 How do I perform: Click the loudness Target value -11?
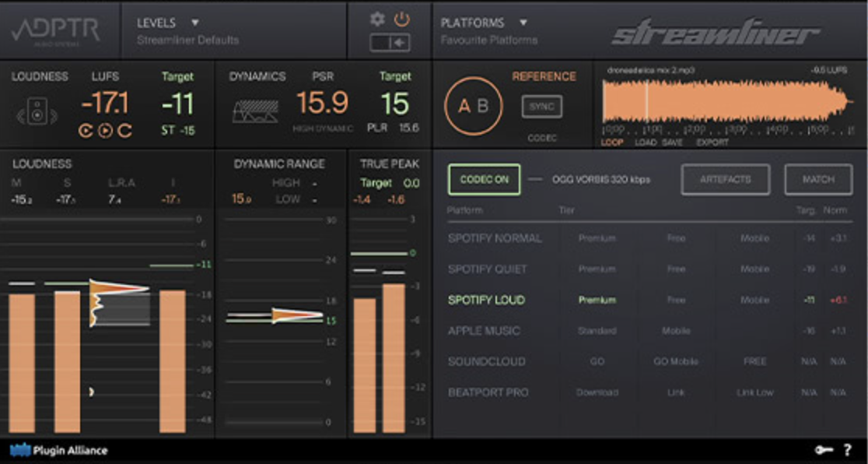[x=177, y=104]
